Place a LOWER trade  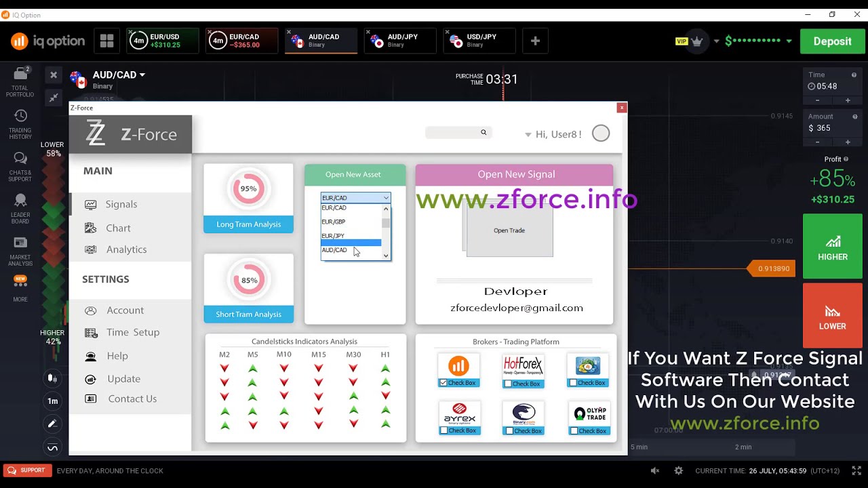click(x=832, y=316)
